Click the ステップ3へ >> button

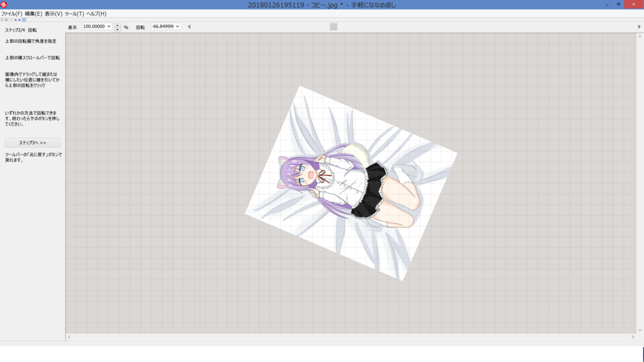click(x=33, y=143)
